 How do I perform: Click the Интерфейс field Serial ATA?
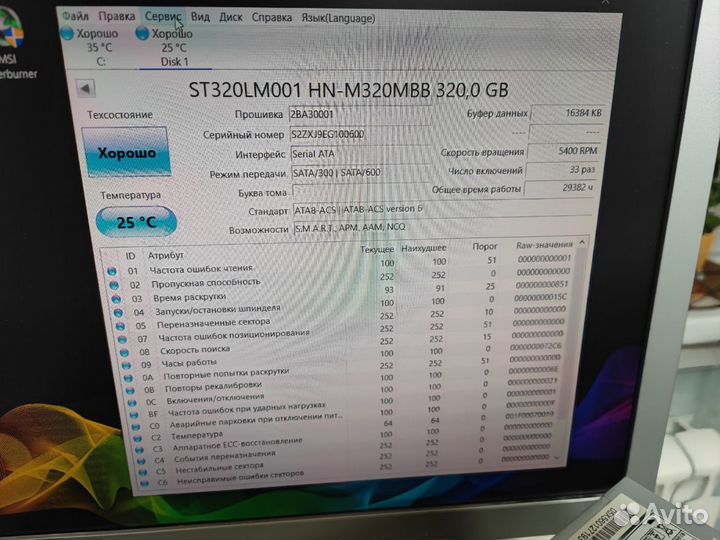point(360,154)
